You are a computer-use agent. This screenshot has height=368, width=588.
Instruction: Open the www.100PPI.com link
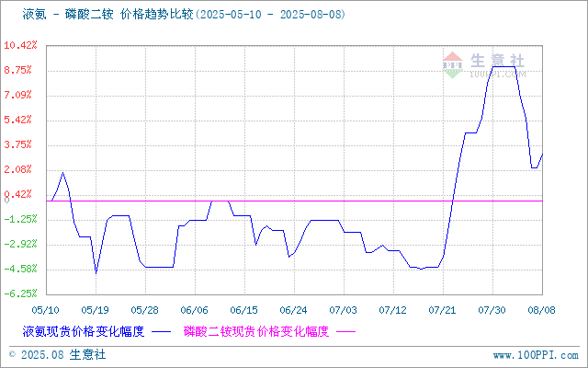(536, 355)
